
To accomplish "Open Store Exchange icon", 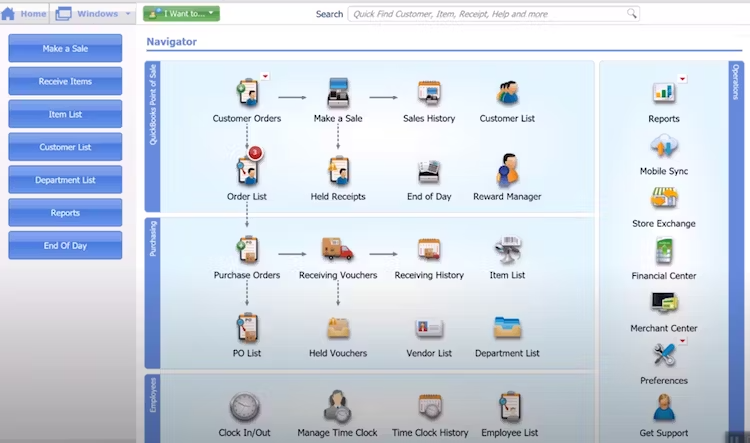I will (664, 199).
